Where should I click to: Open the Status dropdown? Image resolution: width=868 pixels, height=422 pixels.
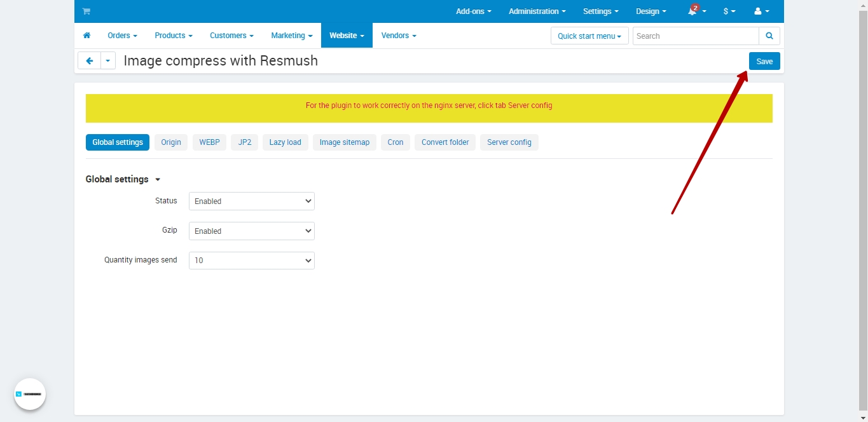tap(252, 201)
